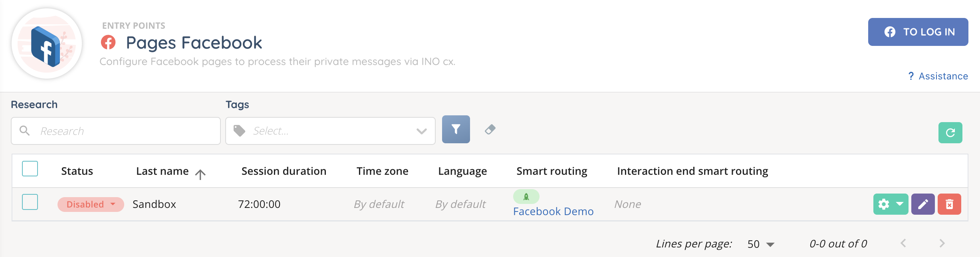Viewport: 980px width, 257px height.
Task: Click the Facebook logo avatar thumbnail
Action: tap(47, 43)
